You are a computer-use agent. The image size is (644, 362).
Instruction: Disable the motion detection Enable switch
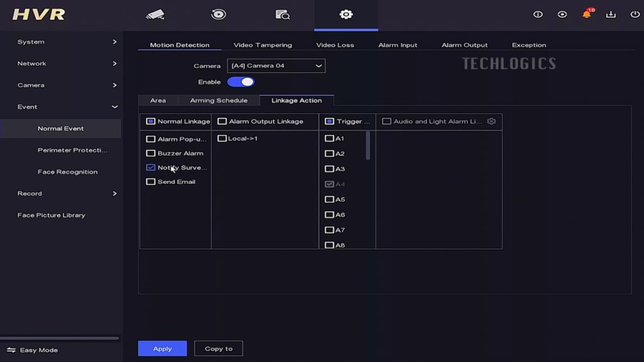[x=241, y=82]
